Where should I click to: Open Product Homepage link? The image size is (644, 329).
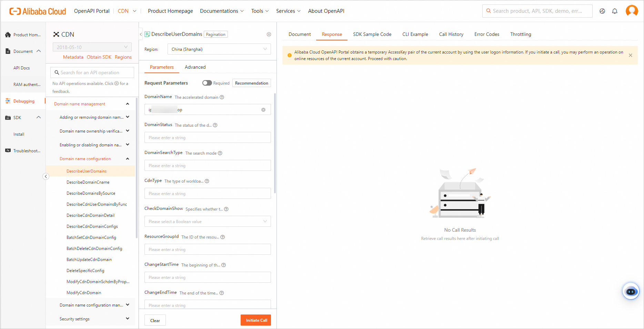[x=170, y=11]
